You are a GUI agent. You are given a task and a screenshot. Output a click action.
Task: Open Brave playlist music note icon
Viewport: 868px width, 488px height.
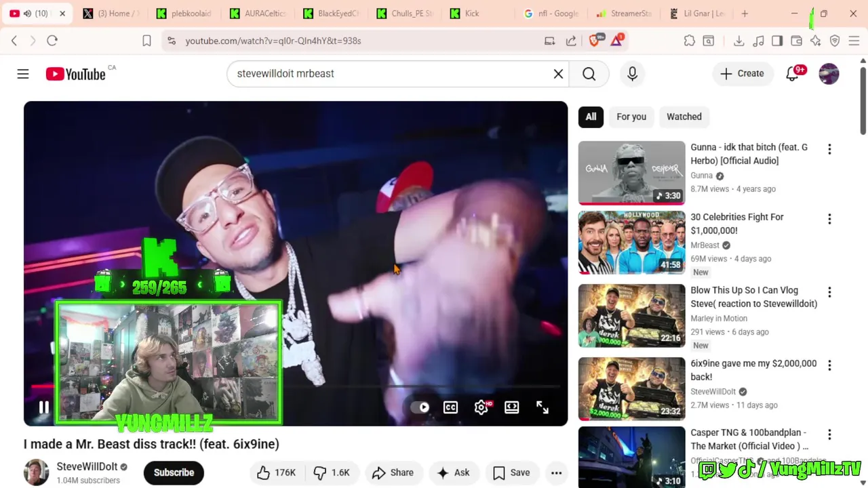click(x=758, y=41)
